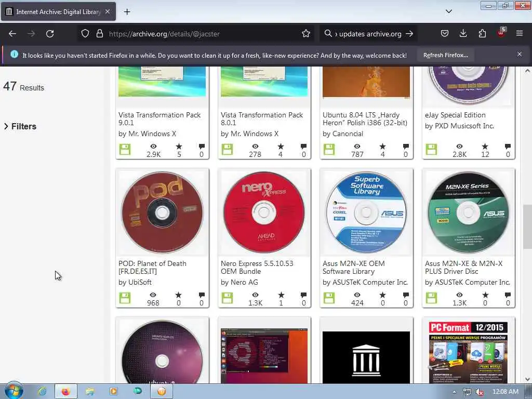Open the eJay Special Edition item
532x399 pixels.
455,115
